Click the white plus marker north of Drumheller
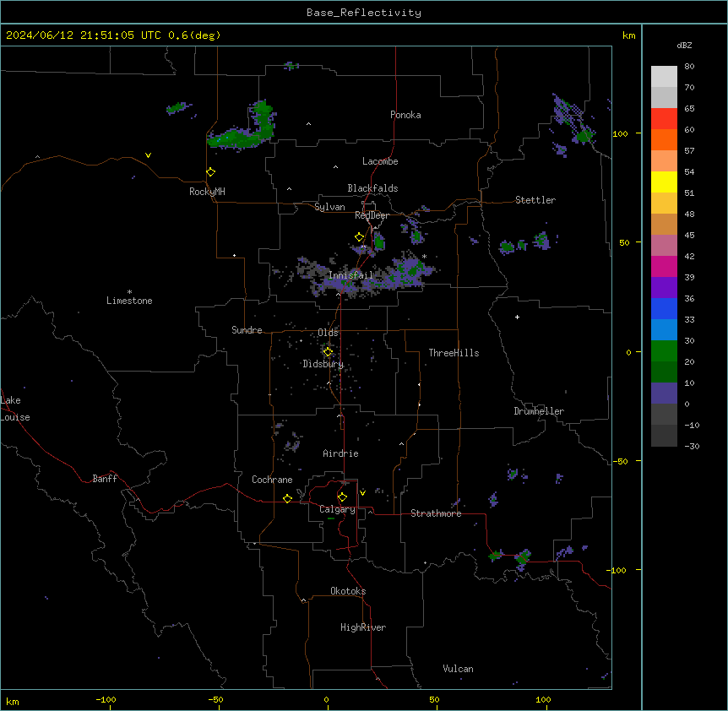The height and width of the screenshot is (711, 728). [x=517, y=317]
